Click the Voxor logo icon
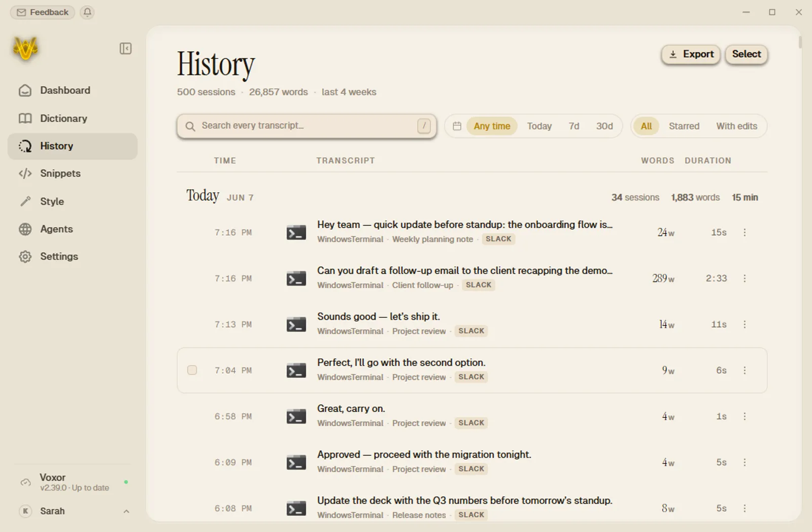The image size is (812, 532). click(x=25, y=49)
